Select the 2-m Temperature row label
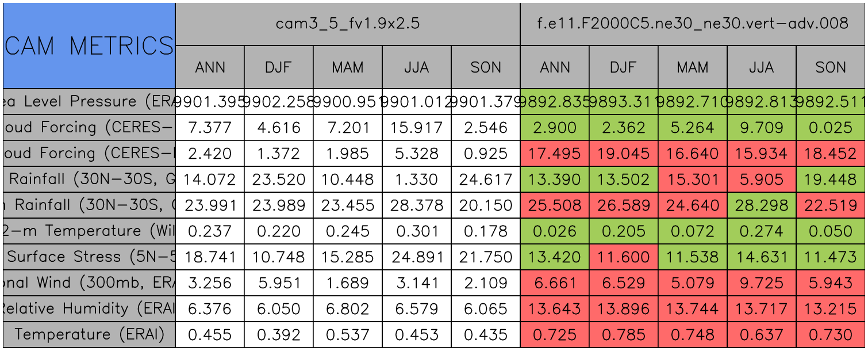The image size is (868, 351). point(89,231)
